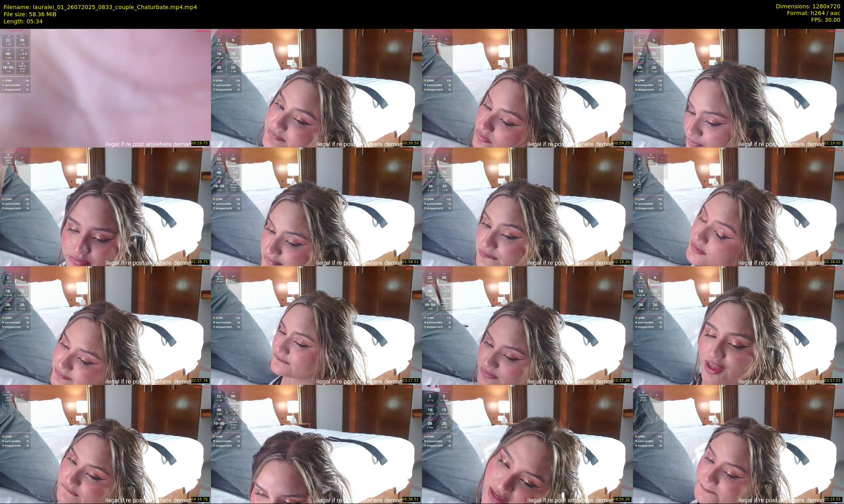
Task: Click the 'Length: 05:34' header text
Action: point(23,21)
